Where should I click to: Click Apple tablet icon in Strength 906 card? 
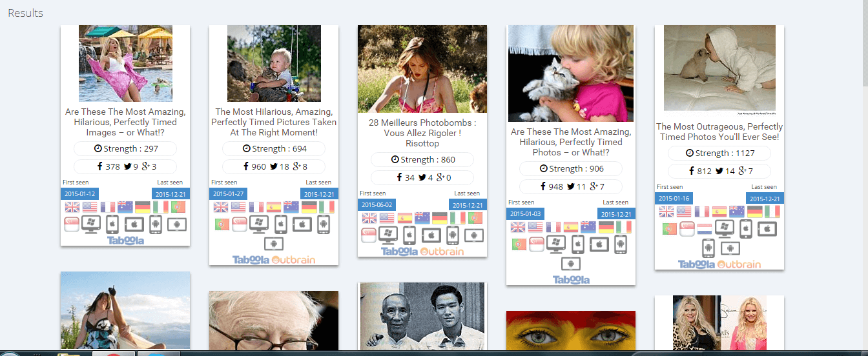coord(597,245)
